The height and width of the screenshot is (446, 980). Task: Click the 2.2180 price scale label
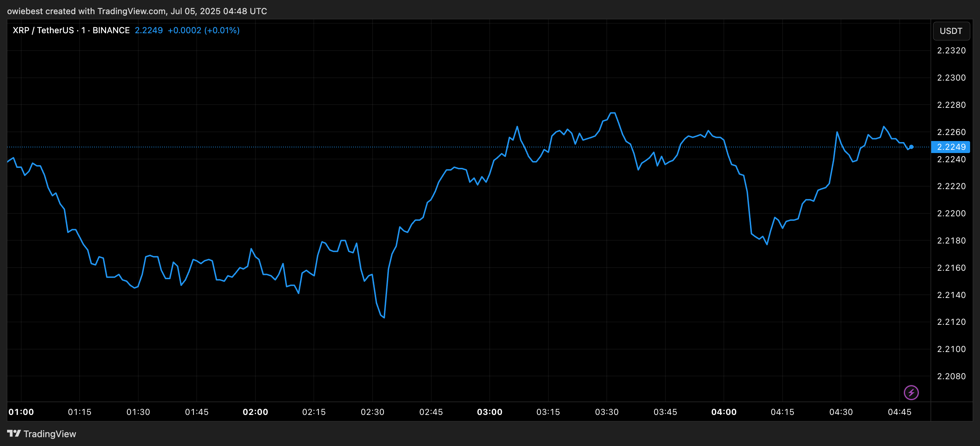pyautogui.click(x=951, y=240)
